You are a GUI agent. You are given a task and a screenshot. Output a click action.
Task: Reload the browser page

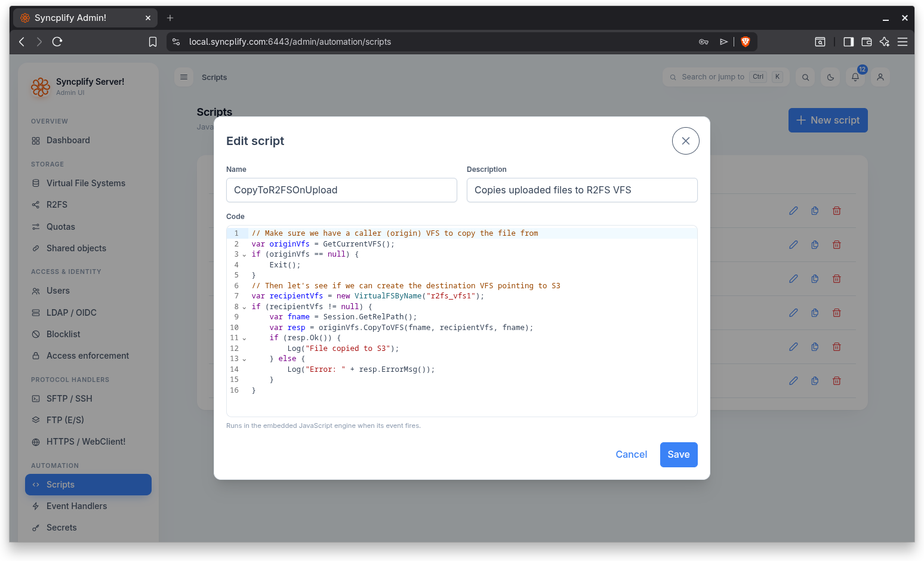pyautogui.click(x=57, y=42)
